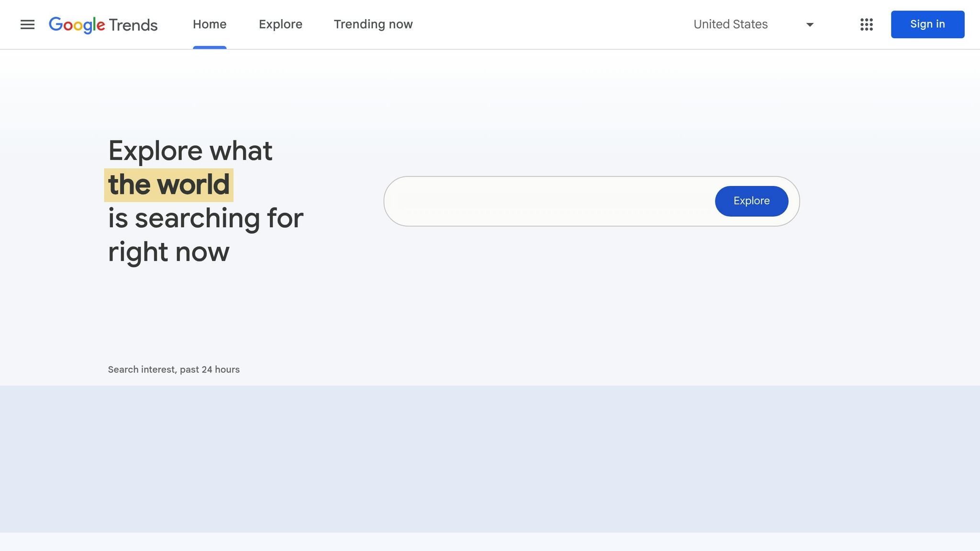Open the side menu from the top left
Viewport: 980px width, 551px height.
tap(27, 24)
